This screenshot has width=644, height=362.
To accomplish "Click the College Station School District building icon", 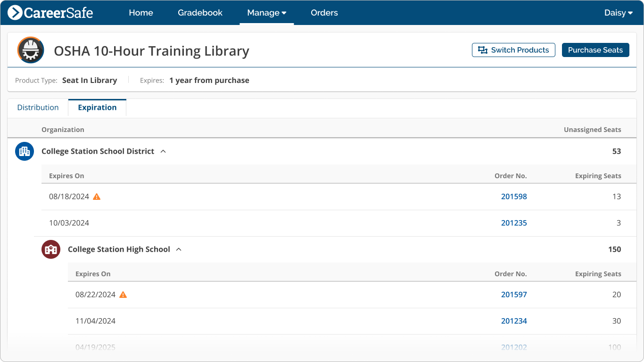I will pos(24,151).
